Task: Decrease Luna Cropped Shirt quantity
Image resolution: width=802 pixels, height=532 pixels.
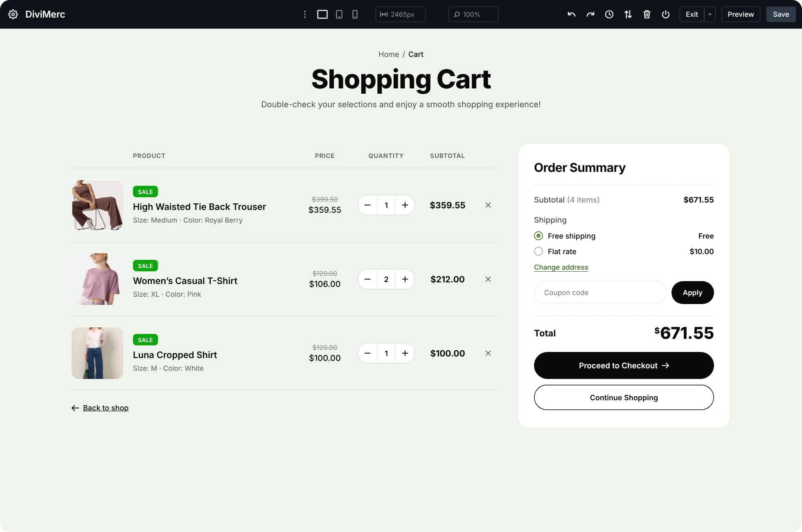Action: (x=367, y=353)
